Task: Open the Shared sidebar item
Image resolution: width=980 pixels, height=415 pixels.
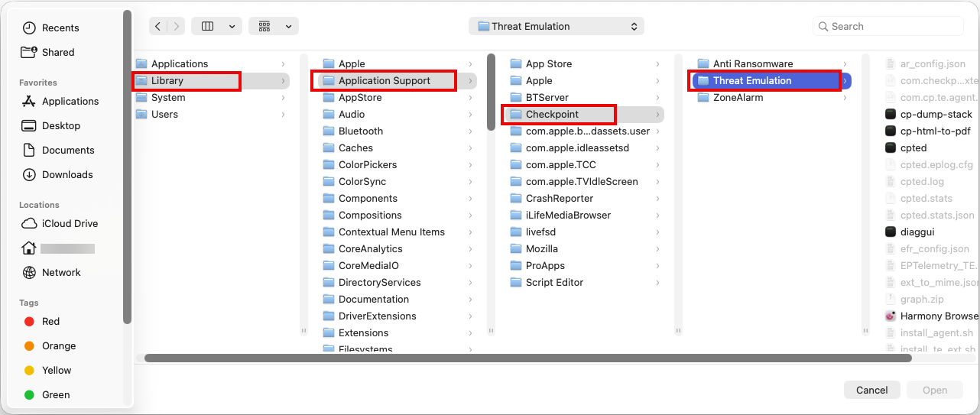Action: click(x=48, y=52)
